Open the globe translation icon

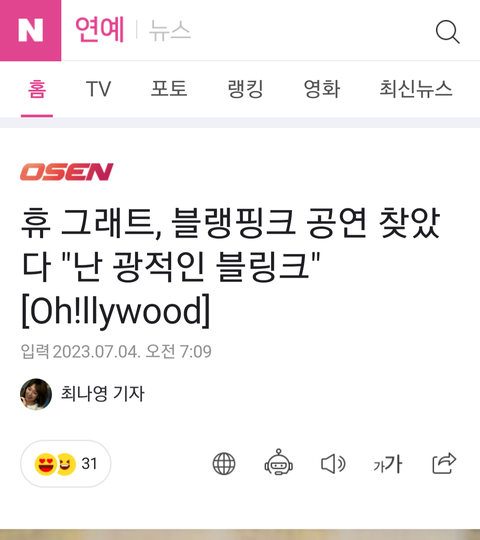(224, 464)
